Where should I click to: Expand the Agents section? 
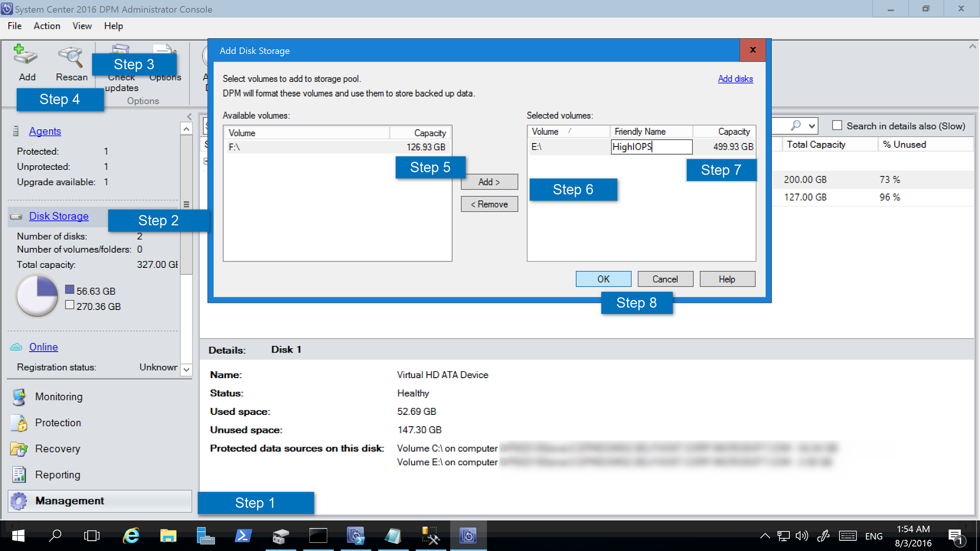click(45, 131)
